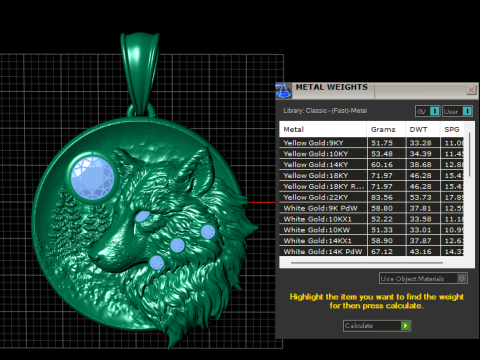Image resolution: width=480 pixels, height=360 pixels.
Task: Select the Yellow Gold:9KY row
Action: click(371, 143)
